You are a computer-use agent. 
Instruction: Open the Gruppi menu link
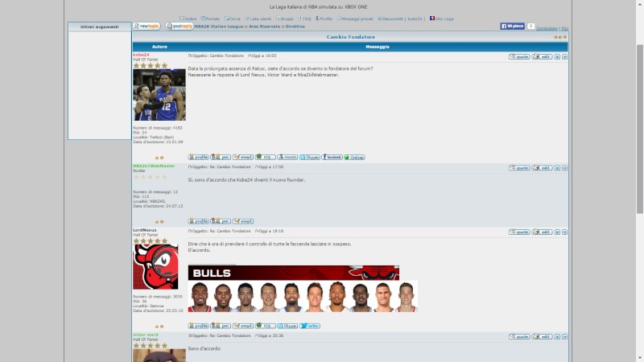coord(285,19)
